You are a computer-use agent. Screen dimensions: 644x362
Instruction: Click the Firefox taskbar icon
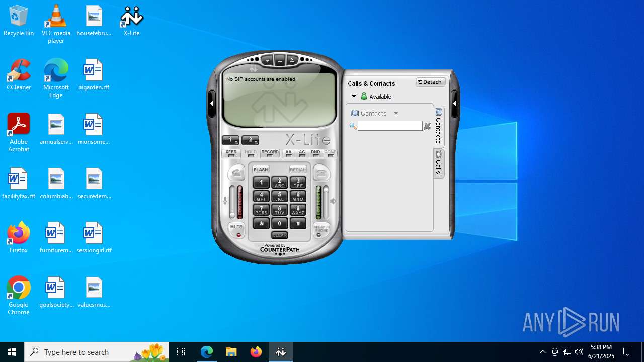256,352
